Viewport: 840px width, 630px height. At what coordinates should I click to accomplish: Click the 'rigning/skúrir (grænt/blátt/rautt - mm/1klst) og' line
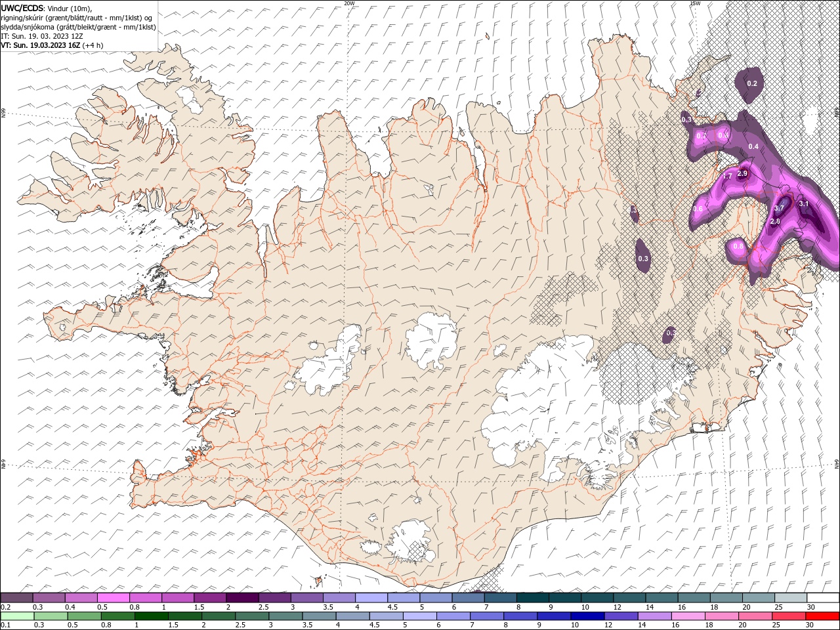click(77, 18)
